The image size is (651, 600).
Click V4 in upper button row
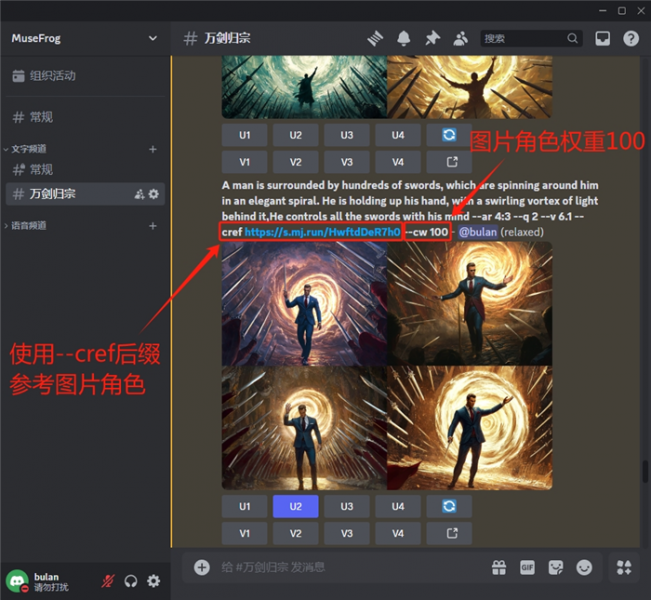tap(398, 162)
